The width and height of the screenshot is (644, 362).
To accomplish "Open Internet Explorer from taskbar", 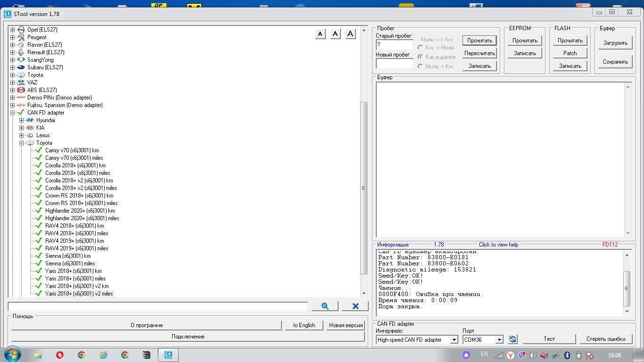I will (103, 355).
